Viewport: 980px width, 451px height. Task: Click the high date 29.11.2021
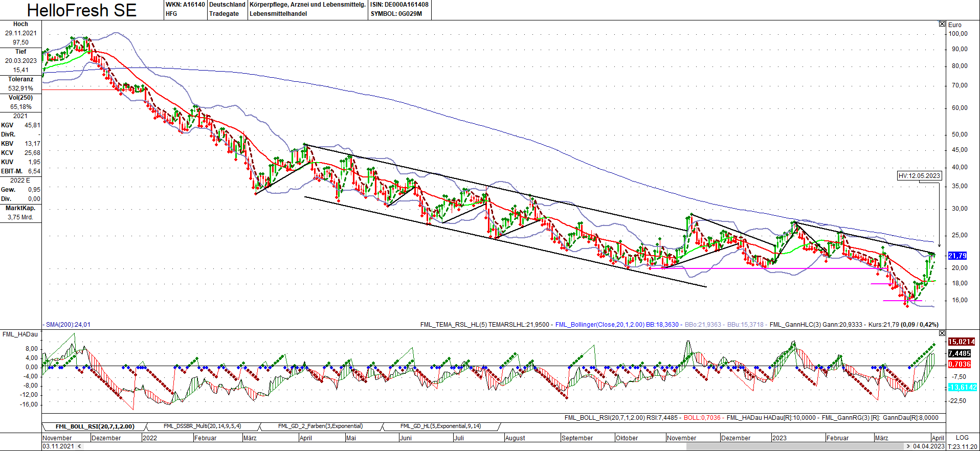coord(21,33)
